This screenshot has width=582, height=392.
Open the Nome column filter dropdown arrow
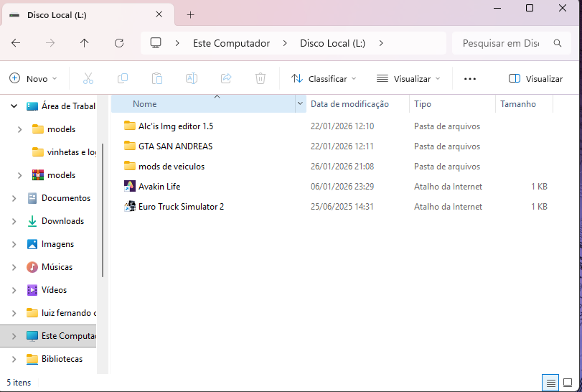[x=300, y=104]
